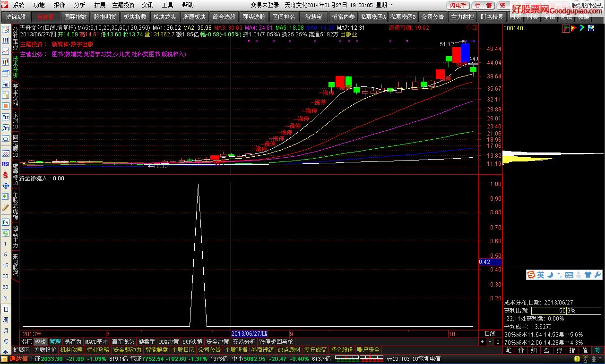Select the 15 minute period in sidebar
This screenshot has width=605, height=364.
pos(6,266)
